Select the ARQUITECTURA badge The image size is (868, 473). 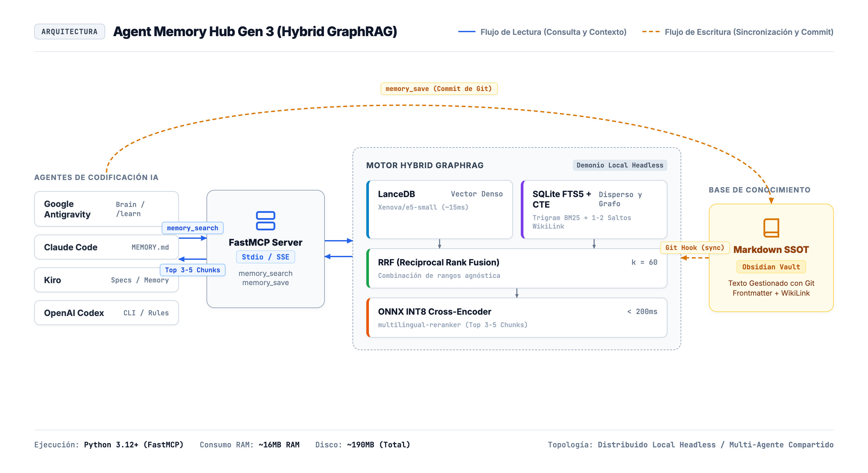click(69, 32)
